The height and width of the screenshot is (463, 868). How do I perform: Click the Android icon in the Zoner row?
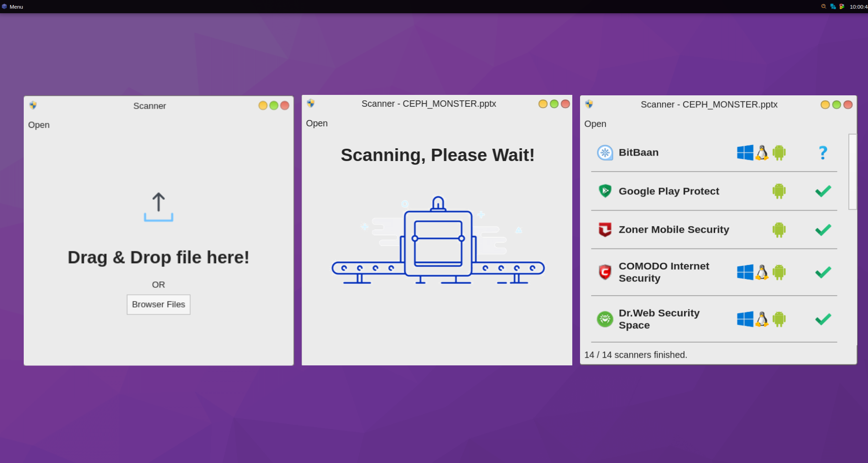click(779, 229)
